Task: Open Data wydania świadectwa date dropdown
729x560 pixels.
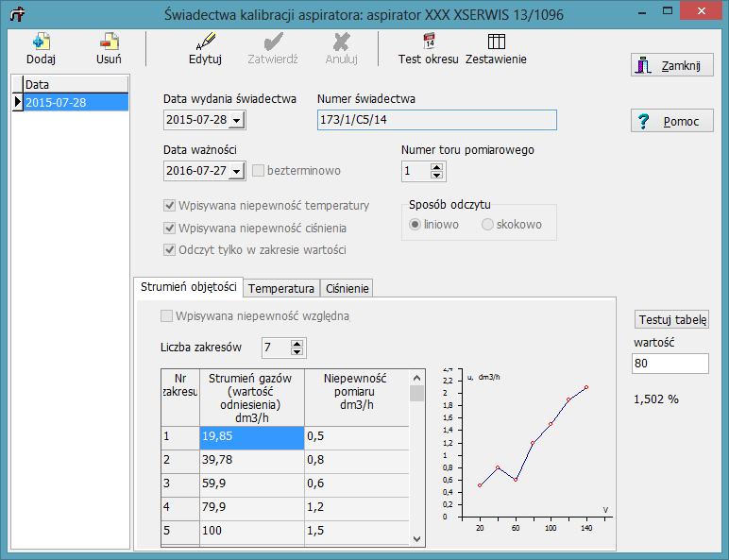Action: (x=237, y=120)
